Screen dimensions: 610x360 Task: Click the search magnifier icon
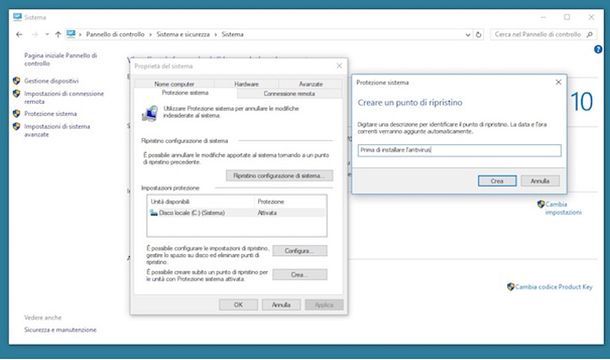click(x=590, y=35)
